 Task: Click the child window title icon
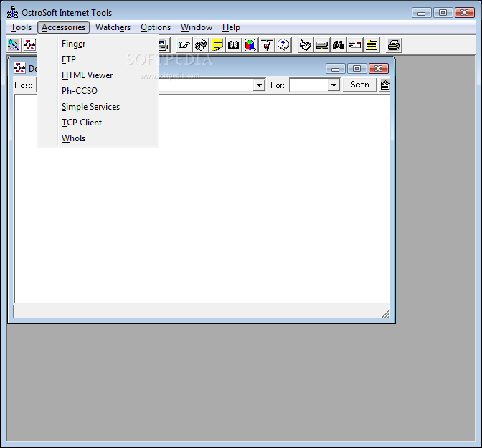point(19,68)
